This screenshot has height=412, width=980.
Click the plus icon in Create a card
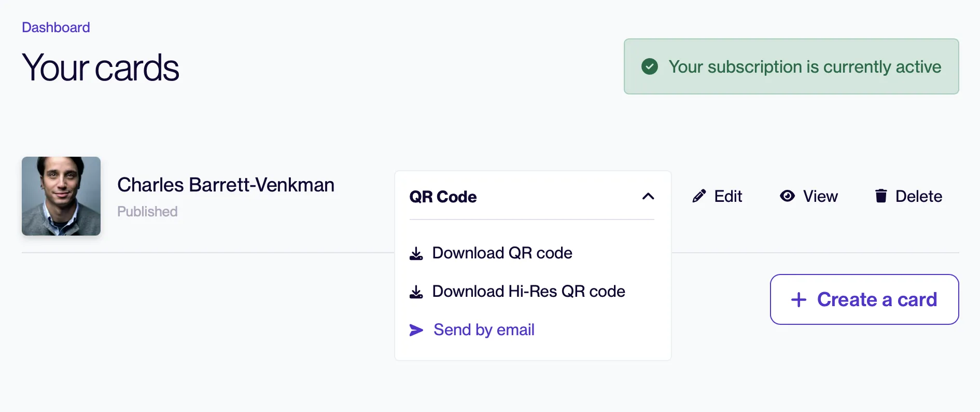[x=799, y=299]
